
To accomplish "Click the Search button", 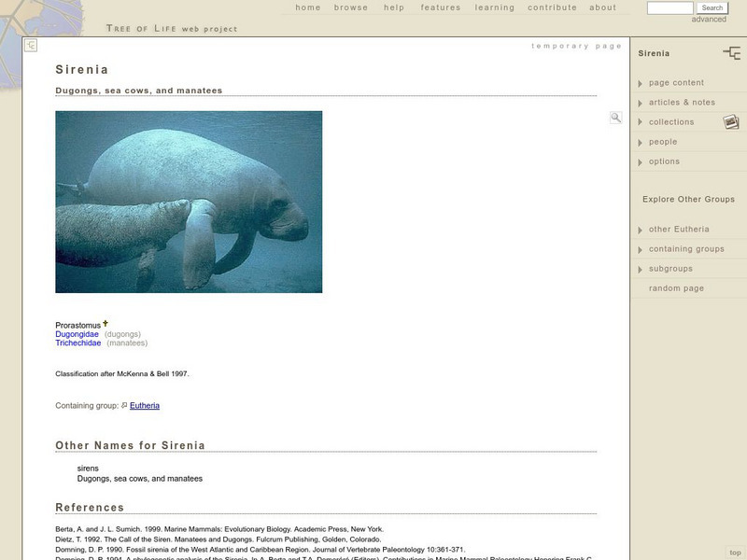I will (712, 7).
